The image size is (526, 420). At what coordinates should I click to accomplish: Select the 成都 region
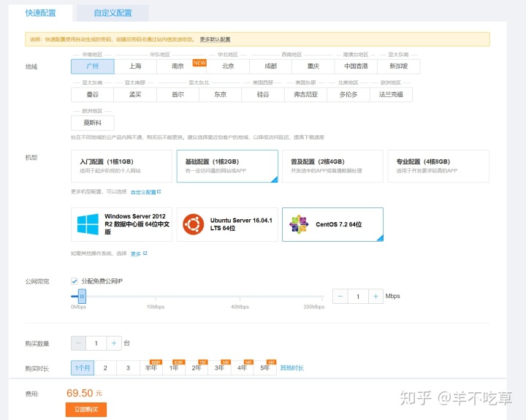[271, 66]
